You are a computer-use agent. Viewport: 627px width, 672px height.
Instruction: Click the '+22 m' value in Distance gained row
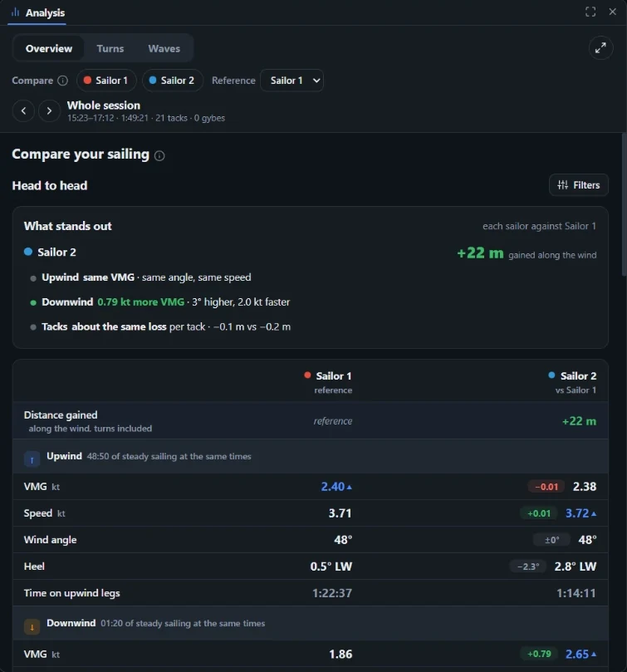[579, 421]
